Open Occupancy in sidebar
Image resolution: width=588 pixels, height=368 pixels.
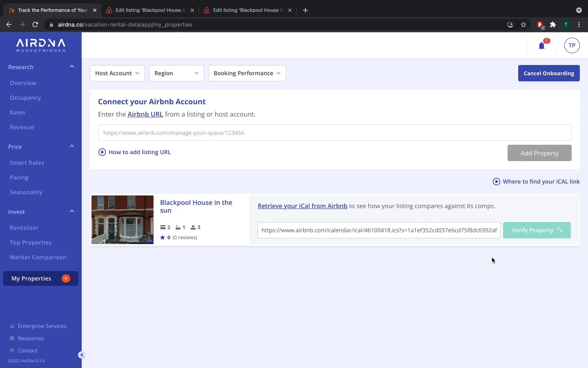point(25,98)
